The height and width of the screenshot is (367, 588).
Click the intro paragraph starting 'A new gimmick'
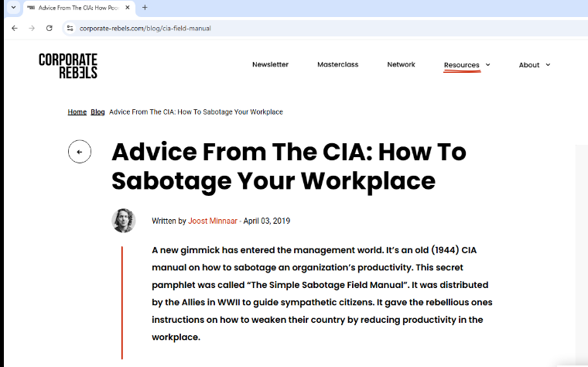[x=322, y=293]
